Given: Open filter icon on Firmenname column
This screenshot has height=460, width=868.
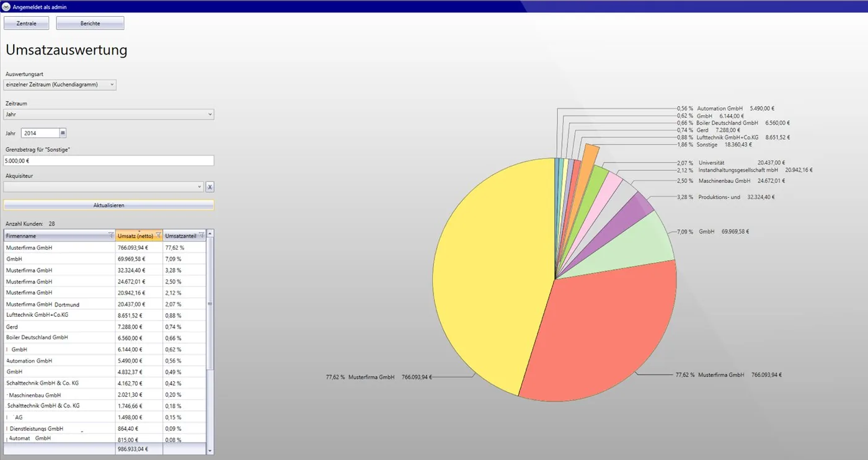Looking at the screenshot, I should (111, 235).
